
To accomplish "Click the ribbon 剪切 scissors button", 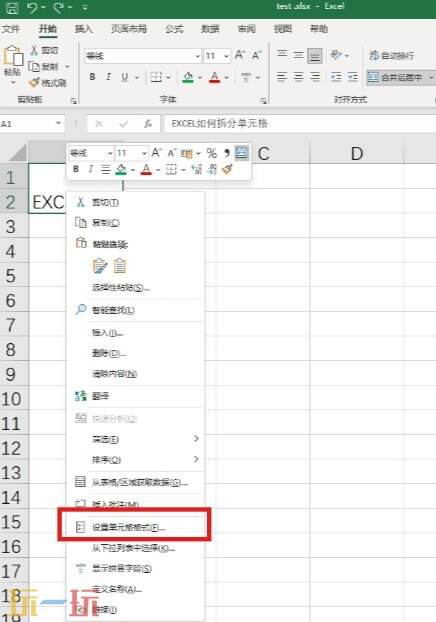I will click(44, 50).
